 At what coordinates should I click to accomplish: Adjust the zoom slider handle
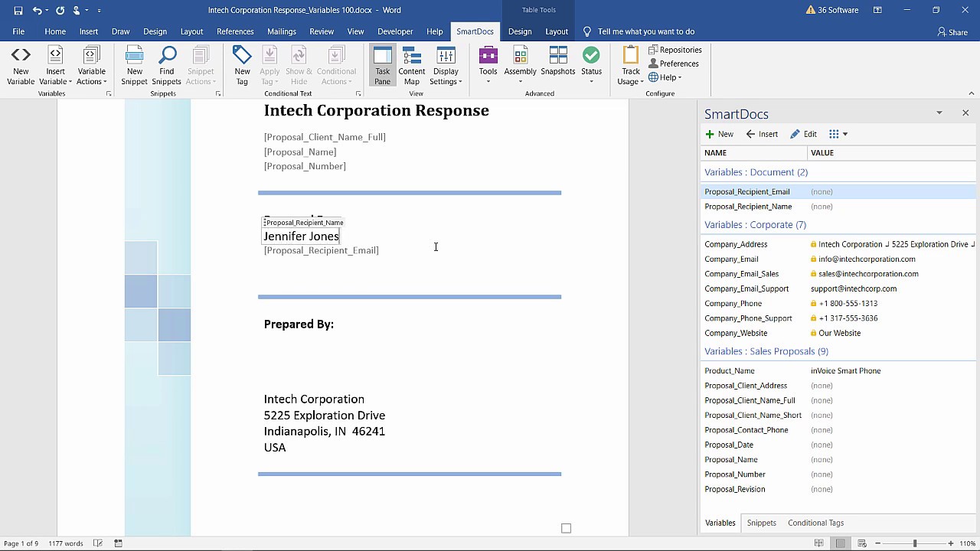coord(914,543)
